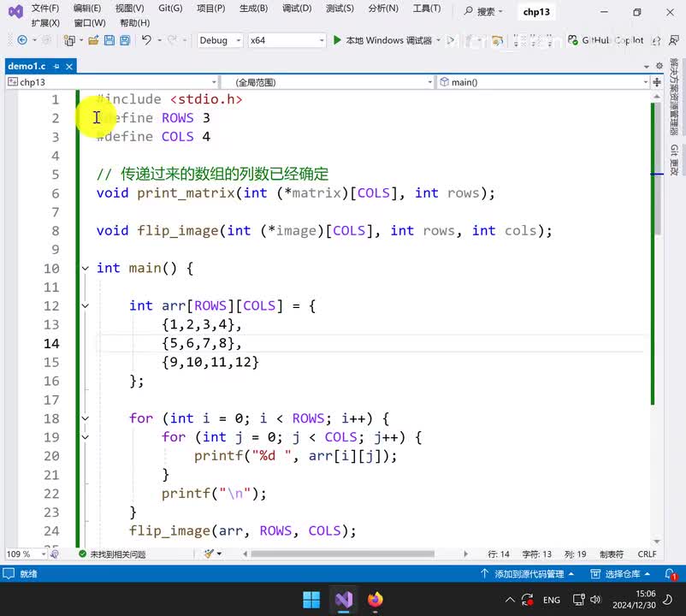
Task: Open the debugger target dropdown arrow
Action: click(439, 40)
